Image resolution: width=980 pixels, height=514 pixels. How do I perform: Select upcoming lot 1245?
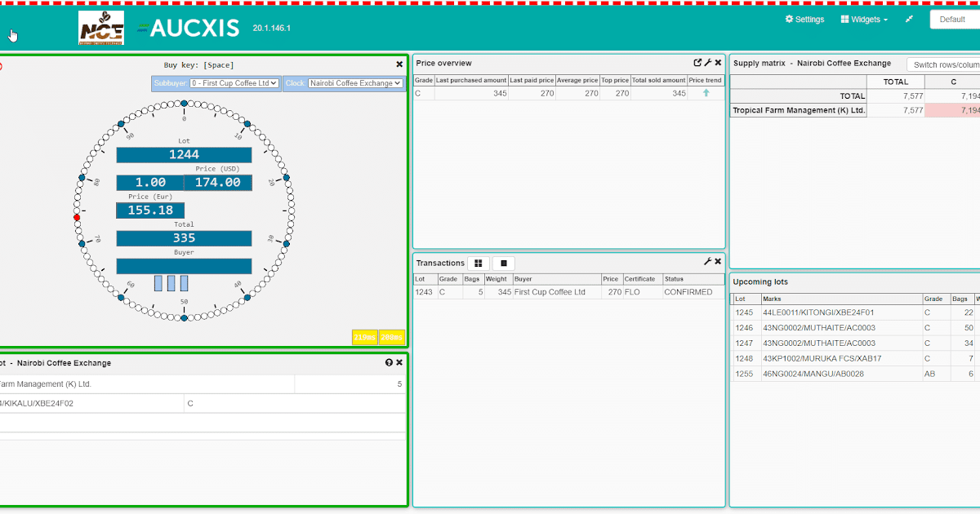[x=855, y=312]
